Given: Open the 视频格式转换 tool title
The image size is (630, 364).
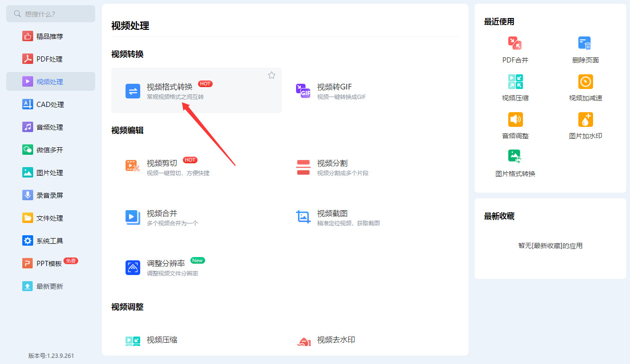Looking at the screenshot, I should (170, 87).
